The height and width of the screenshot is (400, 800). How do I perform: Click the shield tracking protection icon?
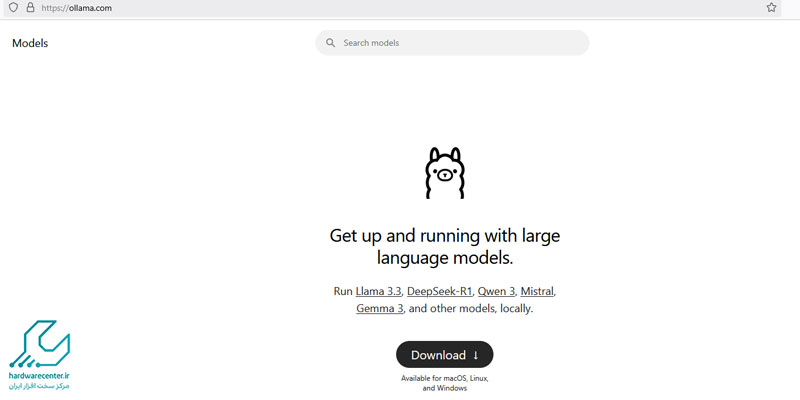click(14, 8)
